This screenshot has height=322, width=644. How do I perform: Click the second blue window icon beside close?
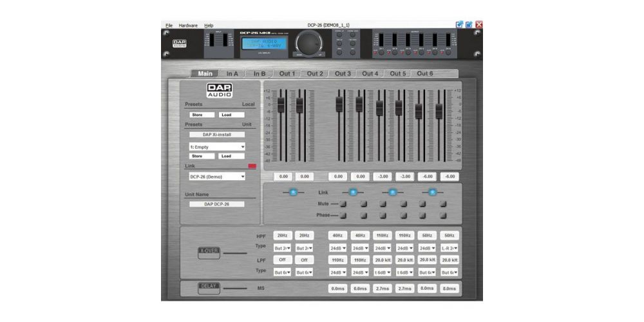(469, 24)
